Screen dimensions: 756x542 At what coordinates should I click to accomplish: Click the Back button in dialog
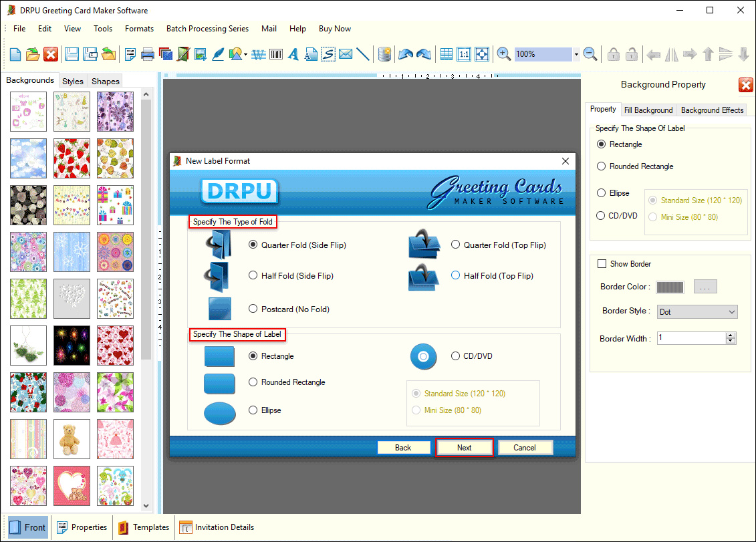tap(403, 448)
